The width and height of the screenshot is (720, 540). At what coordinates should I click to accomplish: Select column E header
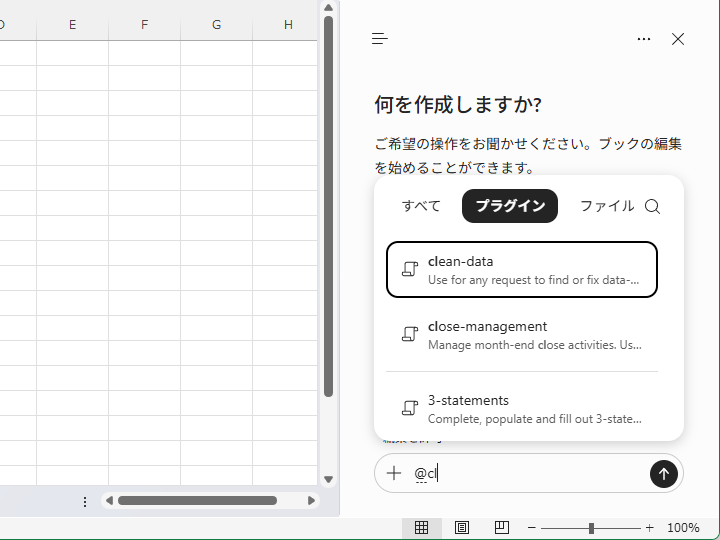click(x=73, y=25)
